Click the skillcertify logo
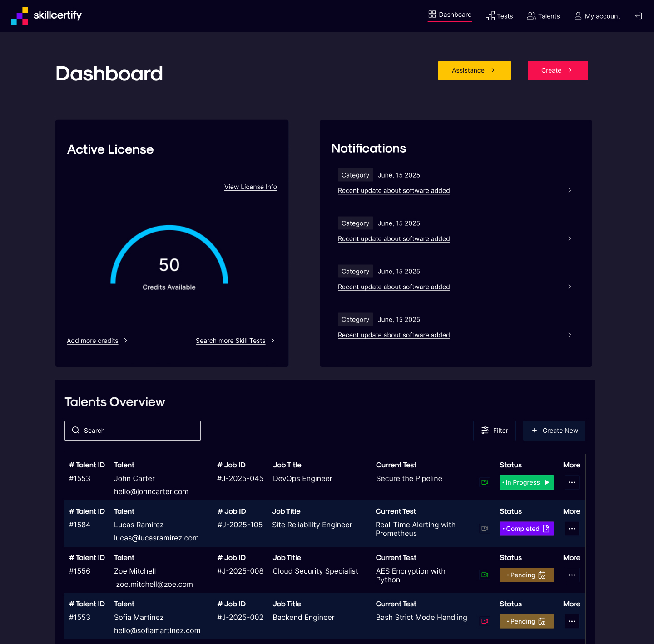Screen dimensions: 654x644 coord(46,15)
